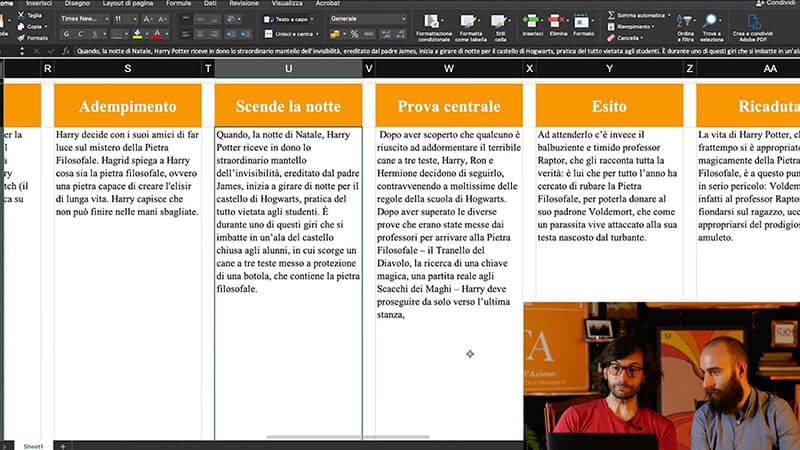The width and height of the screenshot is (800, 450).
Task: Select the Sheet1 tab
Action: (x=33, y=446)
